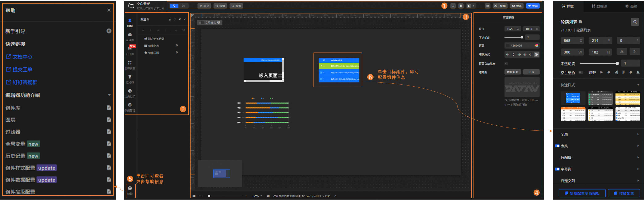The height and width of the screenshot is (200, 644).
Task: Click the rainbow color picker for 背景
Action: click(x=536, y=46)
